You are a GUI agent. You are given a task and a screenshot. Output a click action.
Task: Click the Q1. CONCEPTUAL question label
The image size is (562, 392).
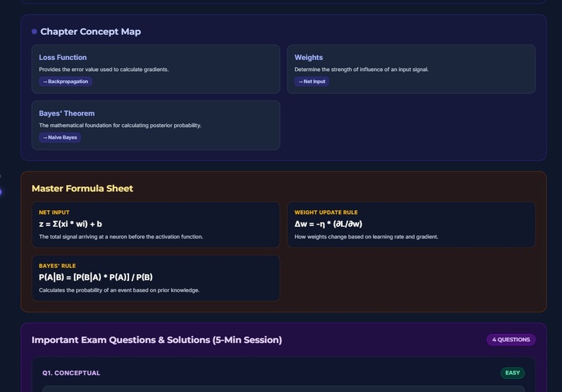click(71, 373)
